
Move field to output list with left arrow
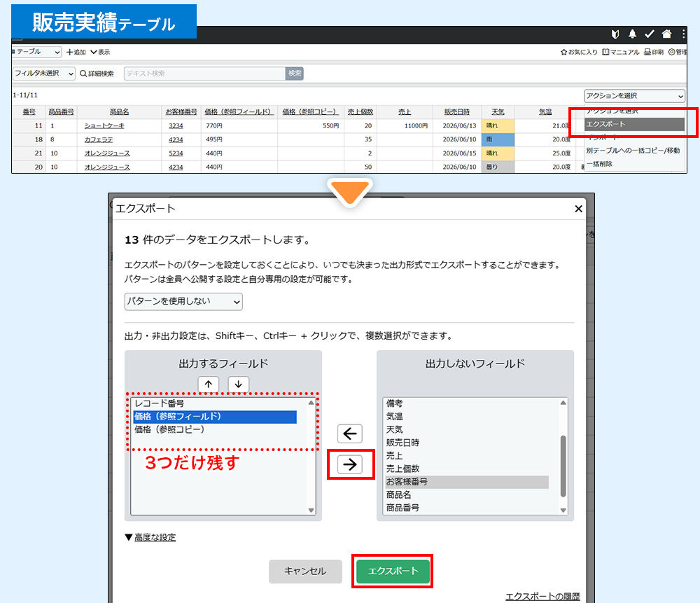pos(350,434)
